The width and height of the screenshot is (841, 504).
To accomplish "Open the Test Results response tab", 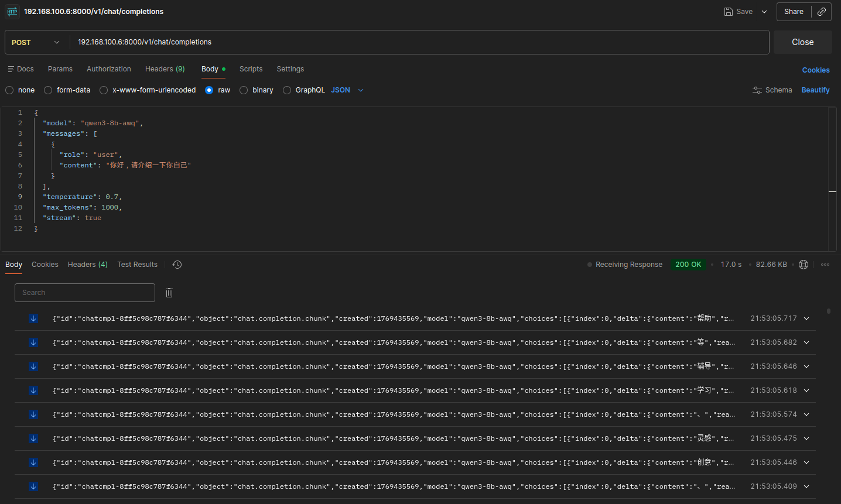I will [x=137, y=265].
